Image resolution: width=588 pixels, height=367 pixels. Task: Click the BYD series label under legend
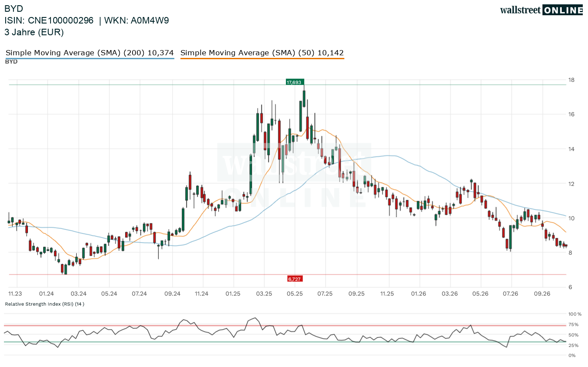pyautogui.click(x=11, y=62)
